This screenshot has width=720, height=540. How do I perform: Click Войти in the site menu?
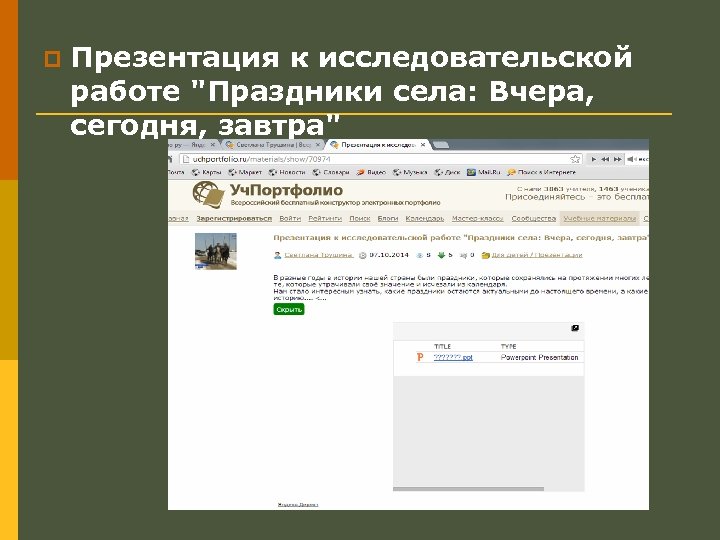coord(290,219)
